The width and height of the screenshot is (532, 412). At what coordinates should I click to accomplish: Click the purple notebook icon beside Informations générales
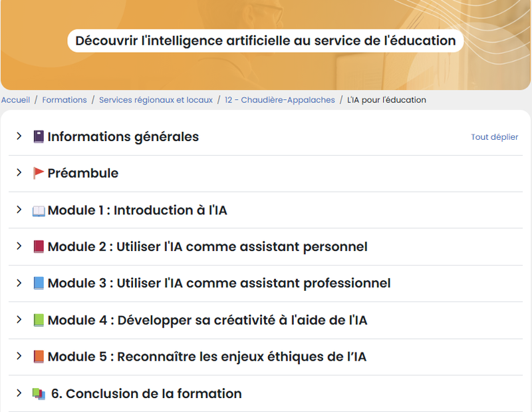tap(39, 137)
